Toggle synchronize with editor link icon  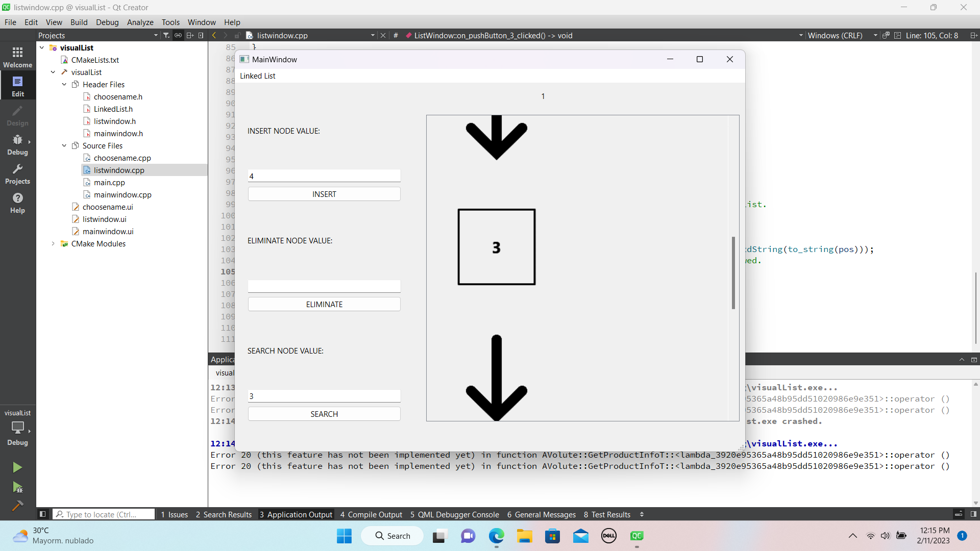(x=178, y=35)
